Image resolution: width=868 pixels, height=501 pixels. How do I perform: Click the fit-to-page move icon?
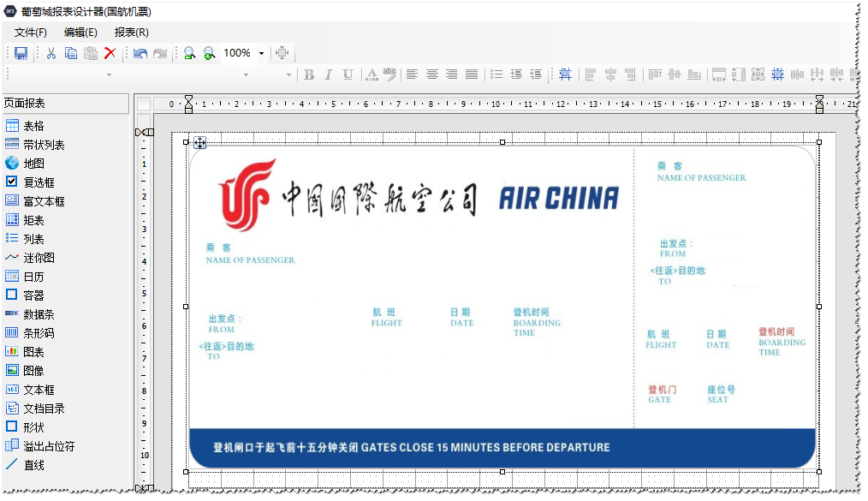click(x=282, y=53)
